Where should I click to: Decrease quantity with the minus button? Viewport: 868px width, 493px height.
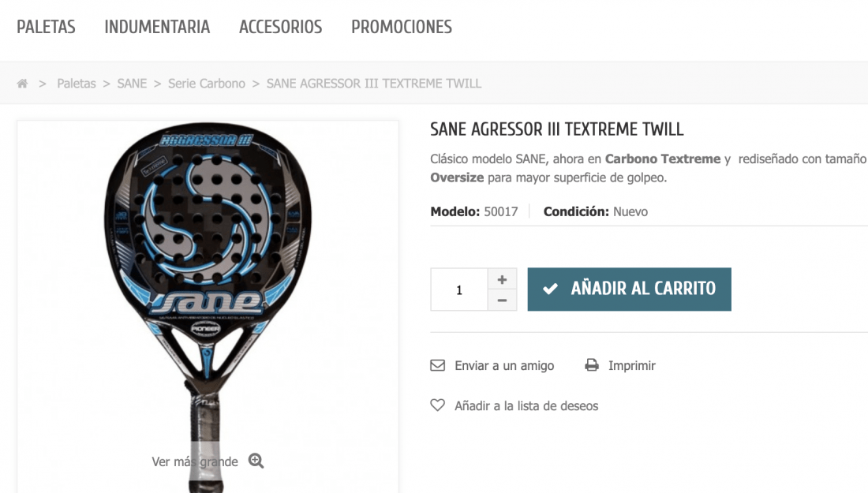[502, 301]
